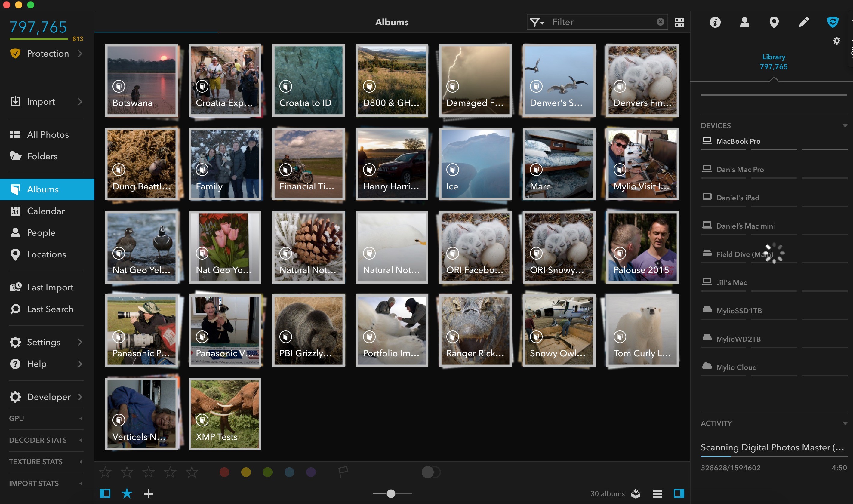This screenshot has width=853, height=504.
Task: Set five-star rating filter
Action: [192, 472]
